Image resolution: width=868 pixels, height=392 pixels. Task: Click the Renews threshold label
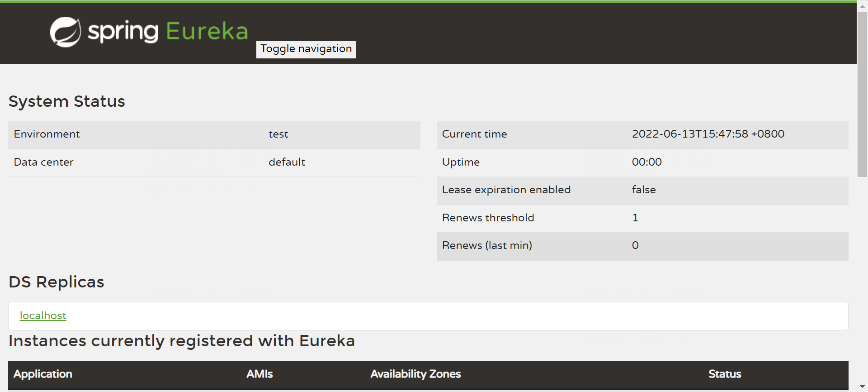[x=488, y=218]
